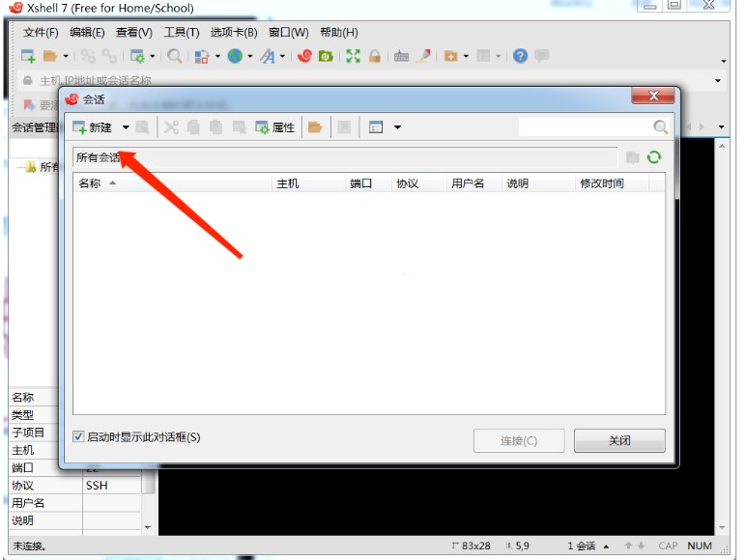
Task: Click the search input field in Sessions dialog
Action: [586, 126]
